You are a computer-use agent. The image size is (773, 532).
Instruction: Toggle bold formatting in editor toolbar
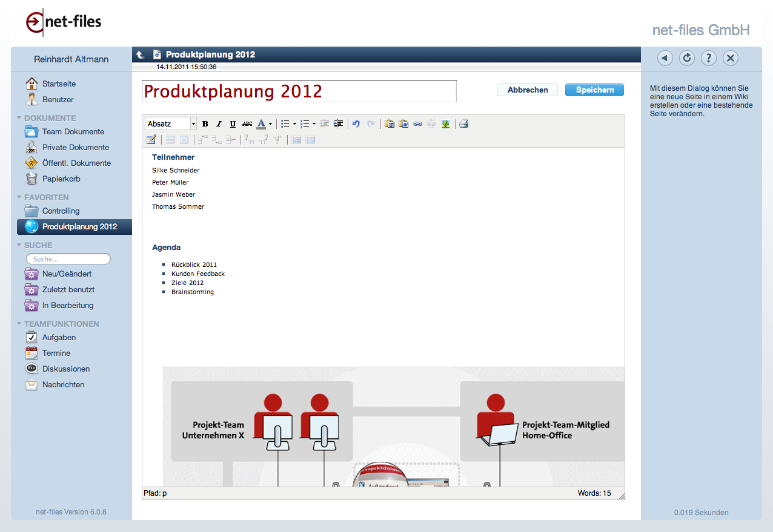[205, 124]
